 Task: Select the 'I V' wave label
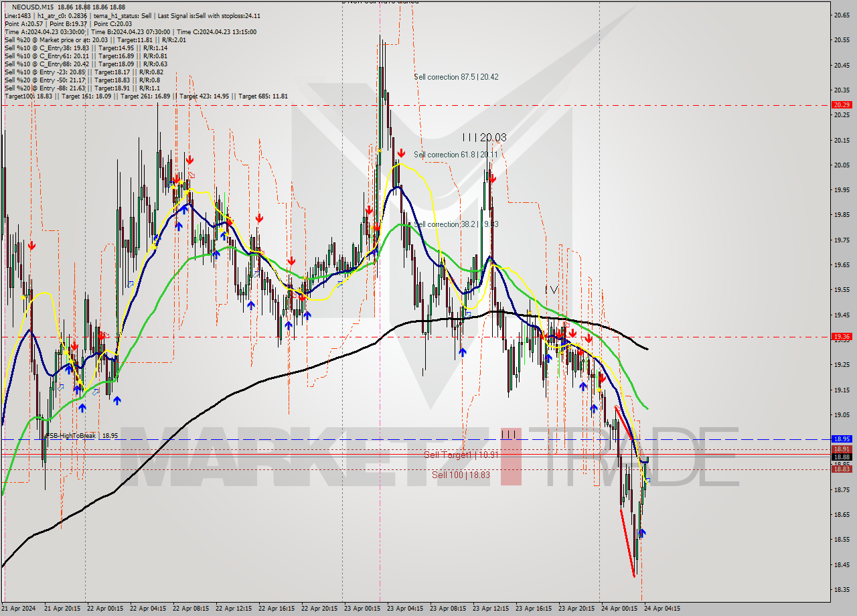552,289
